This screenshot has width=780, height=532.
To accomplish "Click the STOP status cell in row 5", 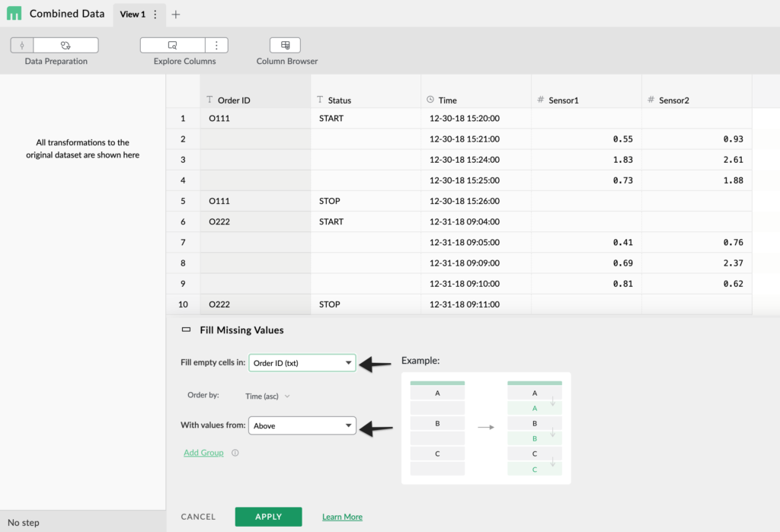I will tap(366, 201).
